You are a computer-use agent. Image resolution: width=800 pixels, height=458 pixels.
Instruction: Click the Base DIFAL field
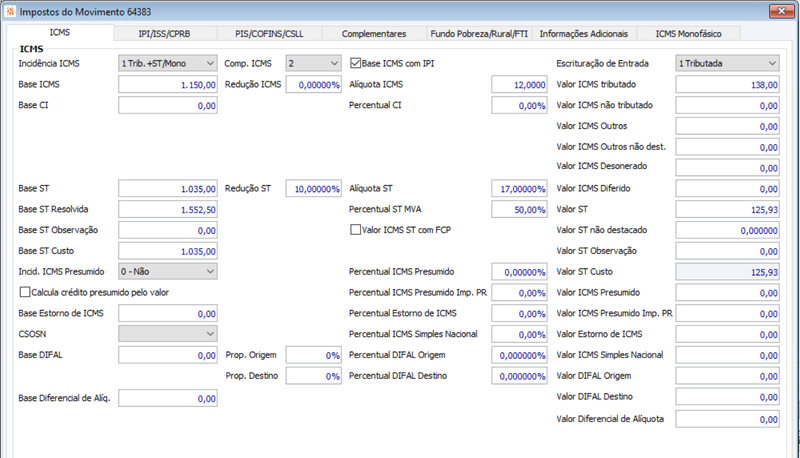pyautogui.click(x=168, y=355)
